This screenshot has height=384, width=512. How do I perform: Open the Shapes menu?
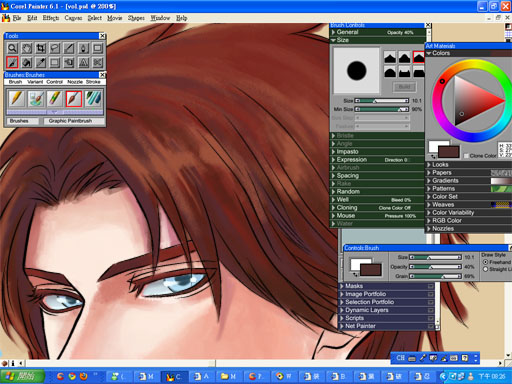(136, 18)
